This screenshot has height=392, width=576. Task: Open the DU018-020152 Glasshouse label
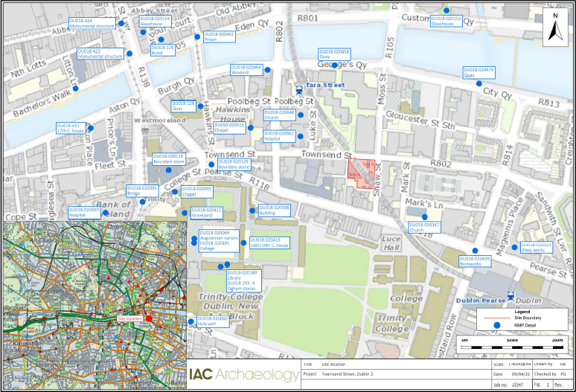tap(446, 20)
